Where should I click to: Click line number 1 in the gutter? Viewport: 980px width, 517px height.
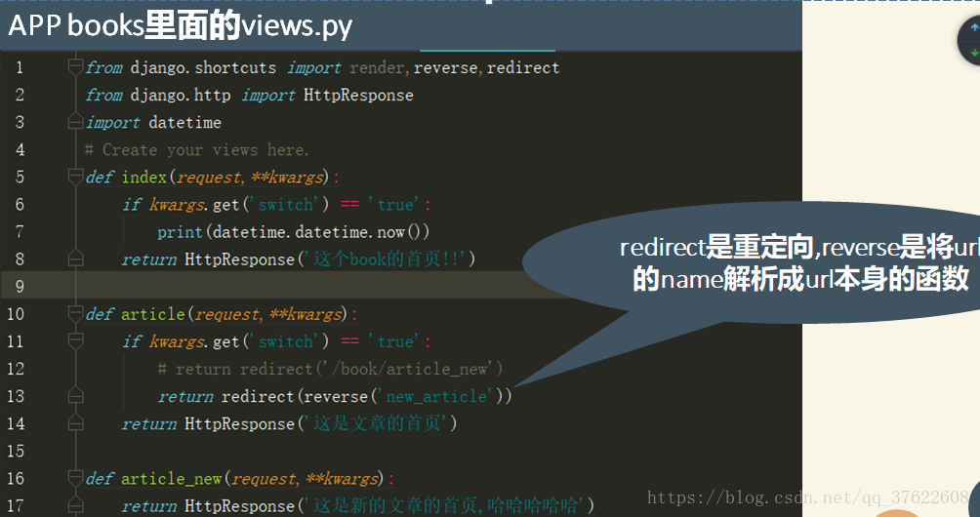point(20,67)
